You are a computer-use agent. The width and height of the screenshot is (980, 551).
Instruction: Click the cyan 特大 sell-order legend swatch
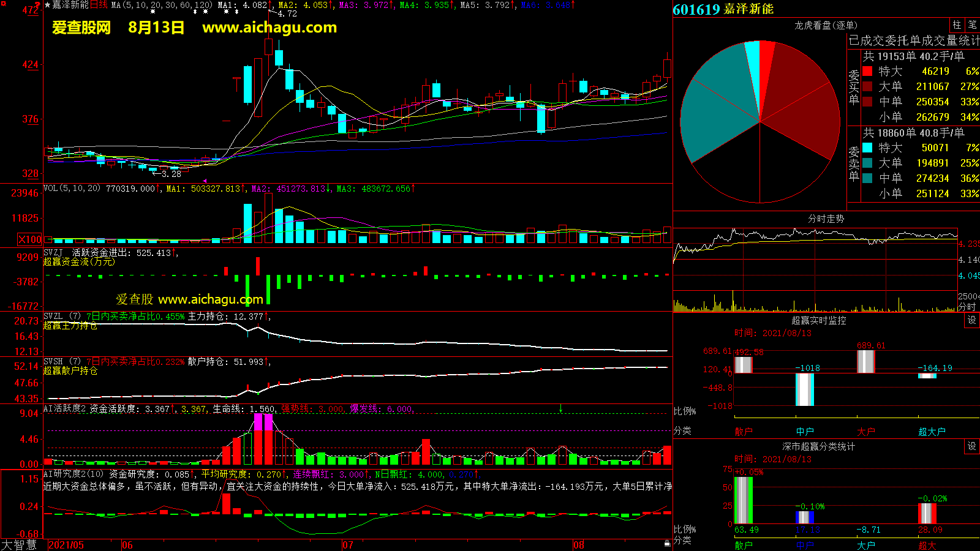(x=867, y=148)
